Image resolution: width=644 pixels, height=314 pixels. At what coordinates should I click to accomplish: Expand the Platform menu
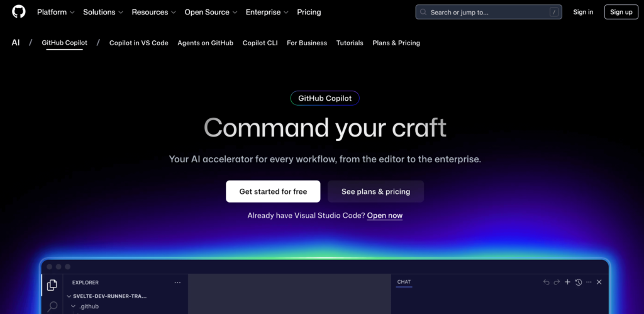pos(56,12)
